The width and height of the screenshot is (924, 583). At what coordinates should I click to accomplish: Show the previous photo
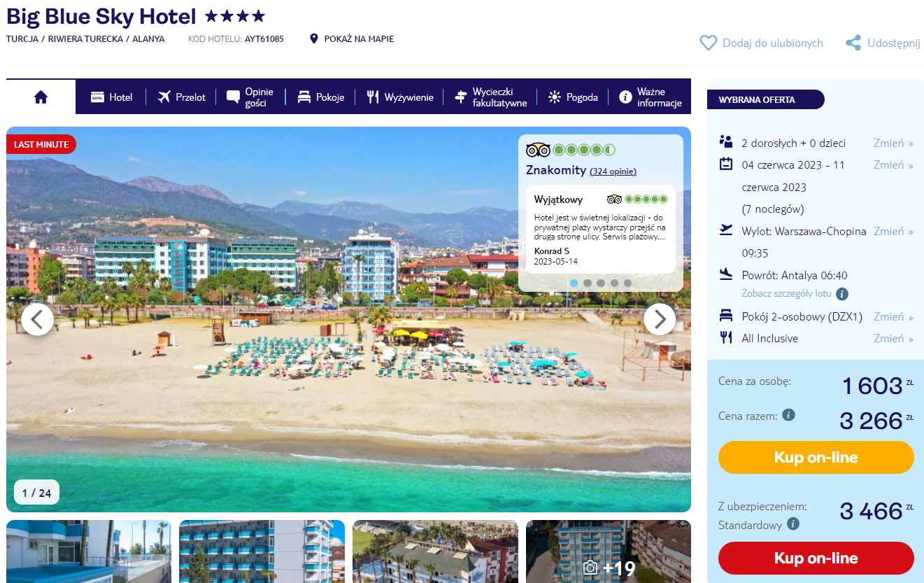pos(38,320)
